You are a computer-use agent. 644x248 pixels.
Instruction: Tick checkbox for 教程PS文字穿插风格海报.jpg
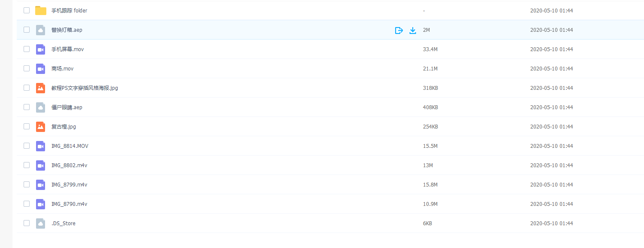point(27,88)
